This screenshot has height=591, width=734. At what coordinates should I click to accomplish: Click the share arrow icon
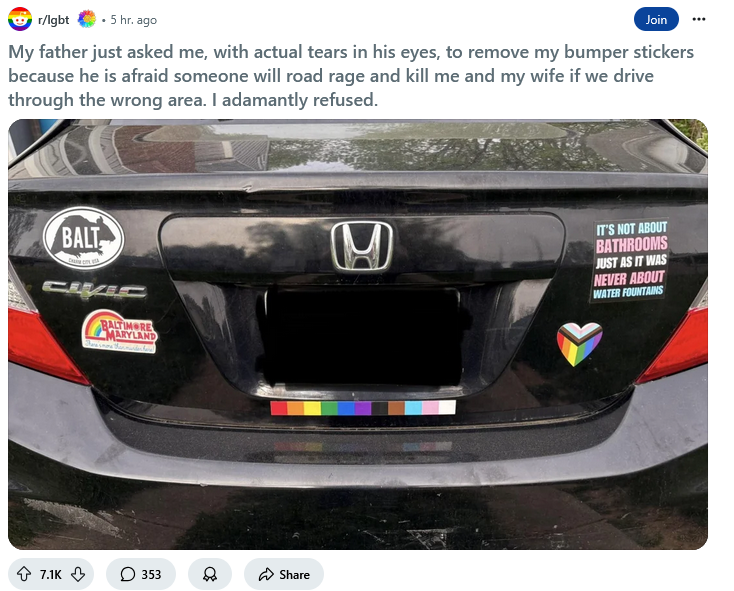point(266,574)
